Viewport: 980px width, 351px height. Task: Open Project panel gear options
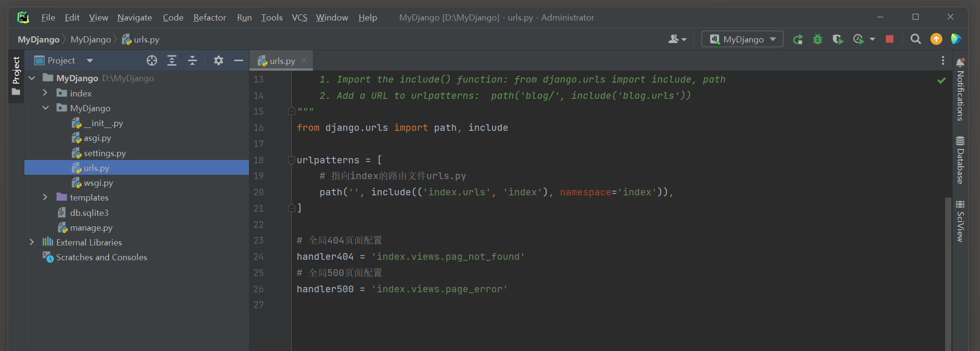coord(218,61)
